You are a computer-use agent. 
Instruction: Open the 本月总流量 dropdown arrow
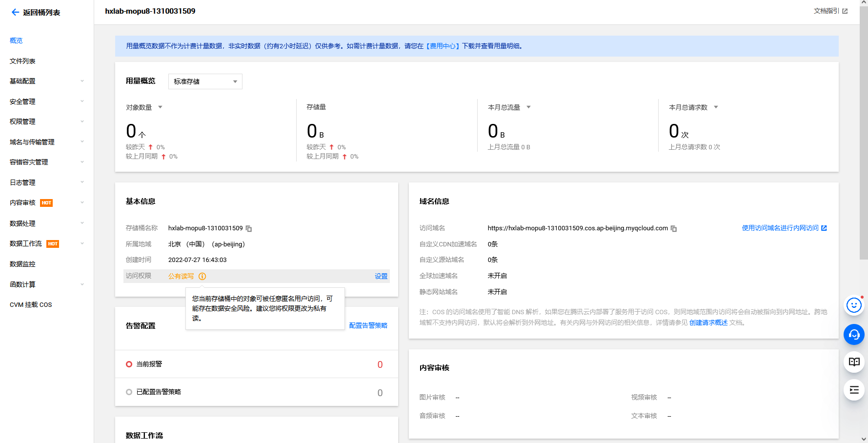click(x=528, y=107)
